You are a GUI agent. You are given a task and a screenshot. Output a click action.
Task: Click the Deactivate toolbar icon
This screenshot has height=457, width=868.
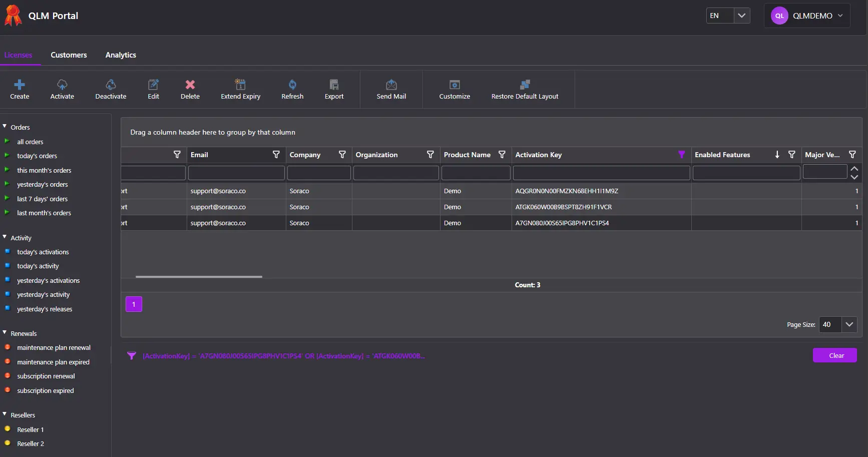click(111, 85)
